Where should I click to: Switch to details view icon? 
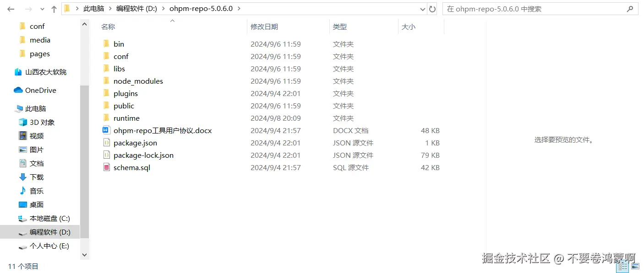click(622, 266)
